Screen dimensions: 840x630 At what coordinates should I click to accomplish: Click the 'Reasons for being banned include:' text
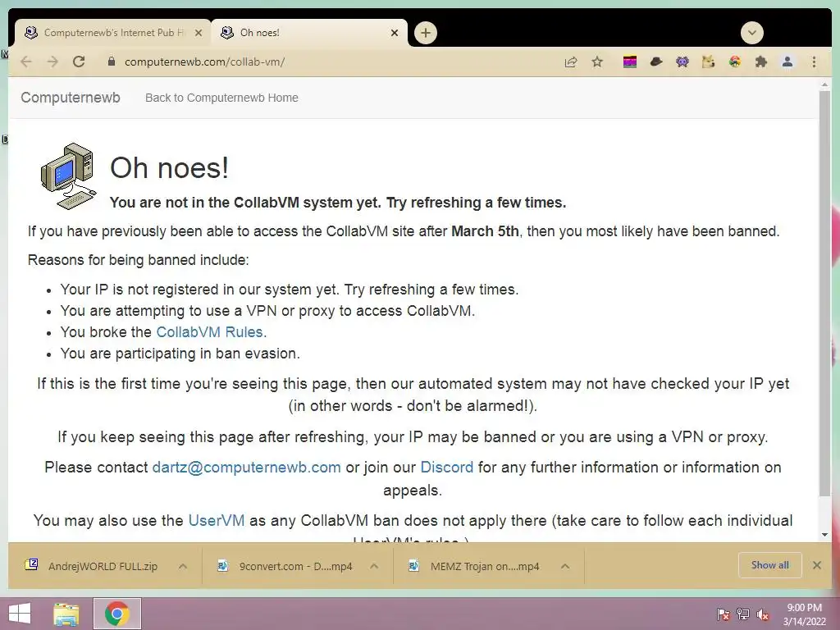coord(138,260)
